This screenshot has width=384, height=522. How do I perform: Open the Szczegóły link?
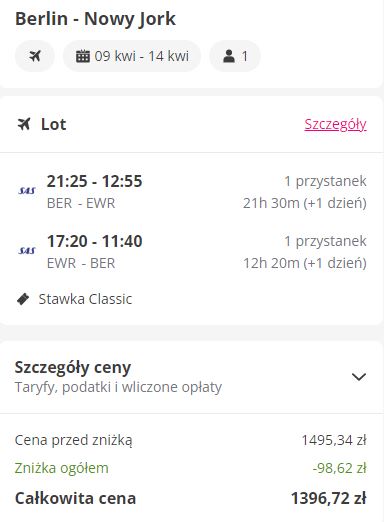click(335, 124)
